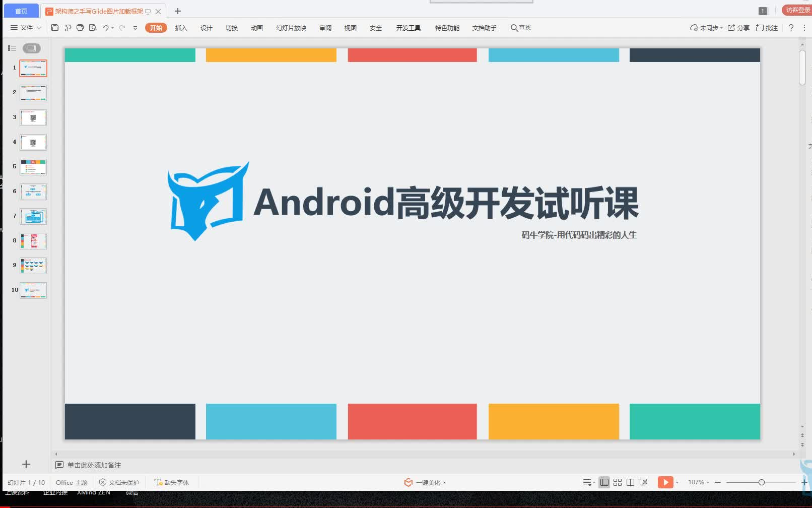Expand the undo history dropdown arrow
The image size is (812, 508).
112,28
